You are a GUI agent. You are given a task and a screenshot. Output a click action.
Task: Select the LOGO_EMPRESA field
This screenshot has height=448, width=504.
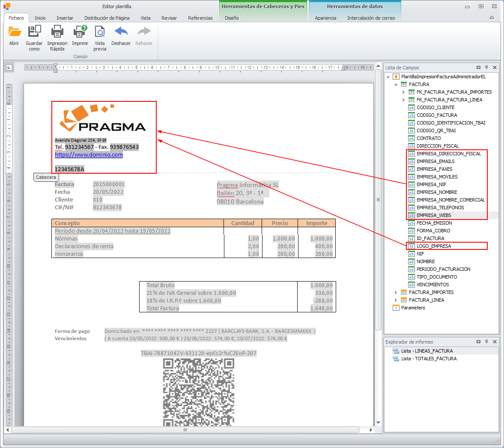[433, 246]
